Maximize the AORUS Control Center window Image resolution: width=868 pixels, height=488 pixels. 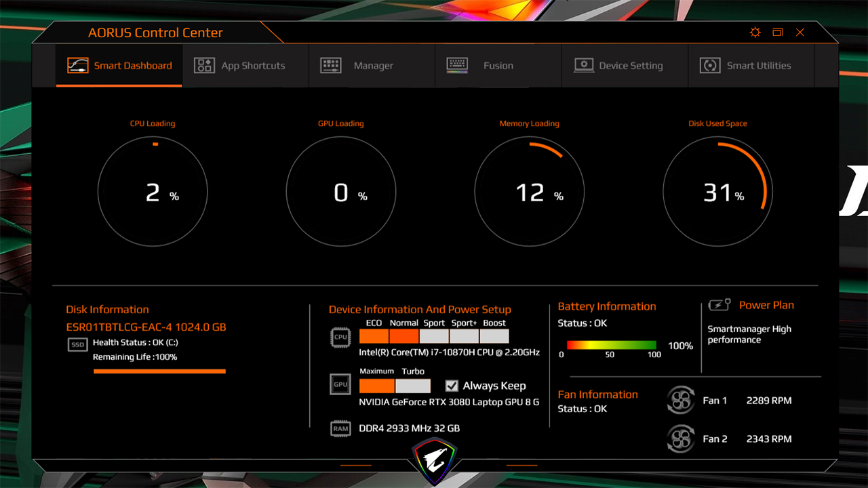click(x=778, y=33)
